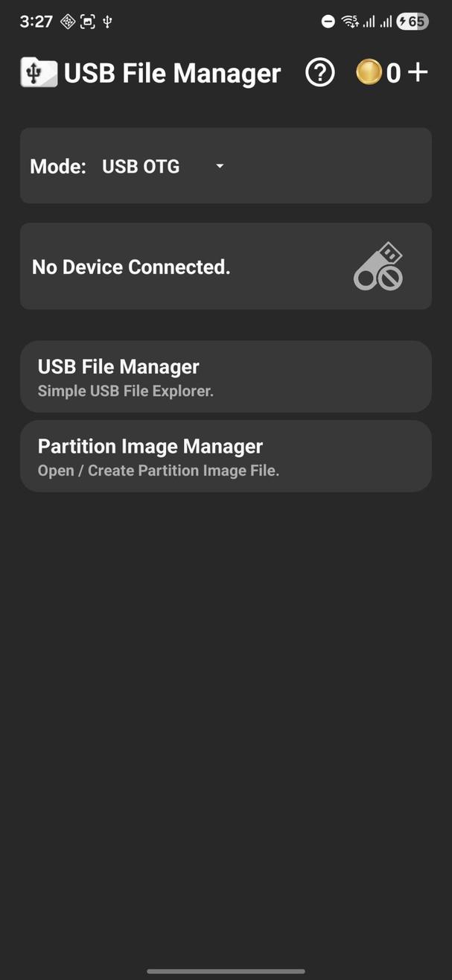
Task: Tap the plus icon to add coins
Action: click(418, 72)
